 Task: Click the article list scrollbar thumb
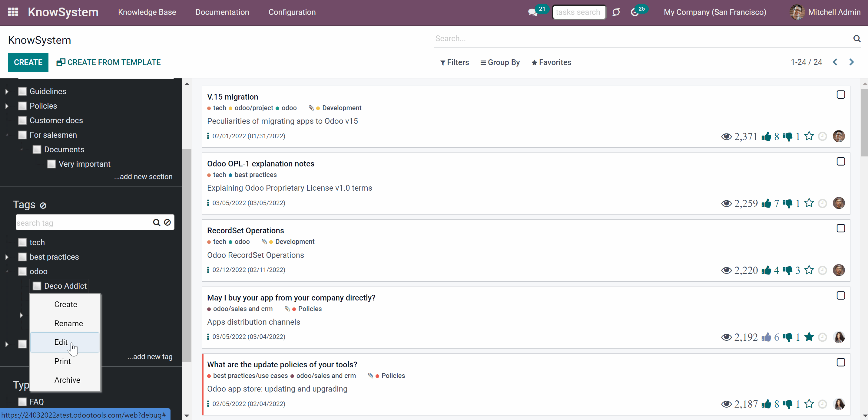[864, 122]
